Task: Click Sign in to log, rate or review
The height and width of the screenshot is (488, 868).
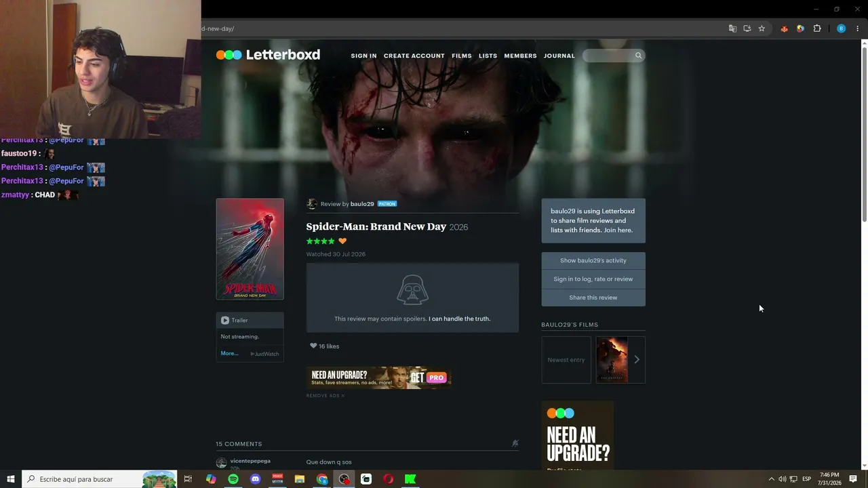Action: tap(593, 279)
